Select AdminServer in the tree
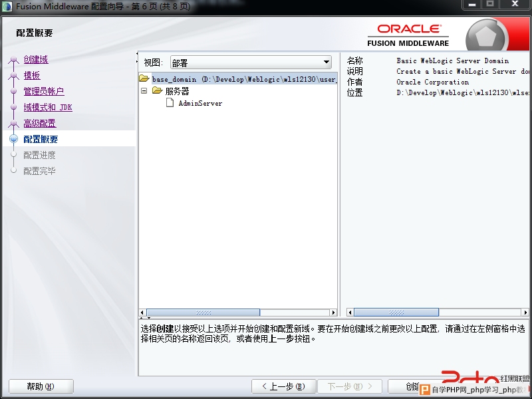532x399 pixels. 200,103
